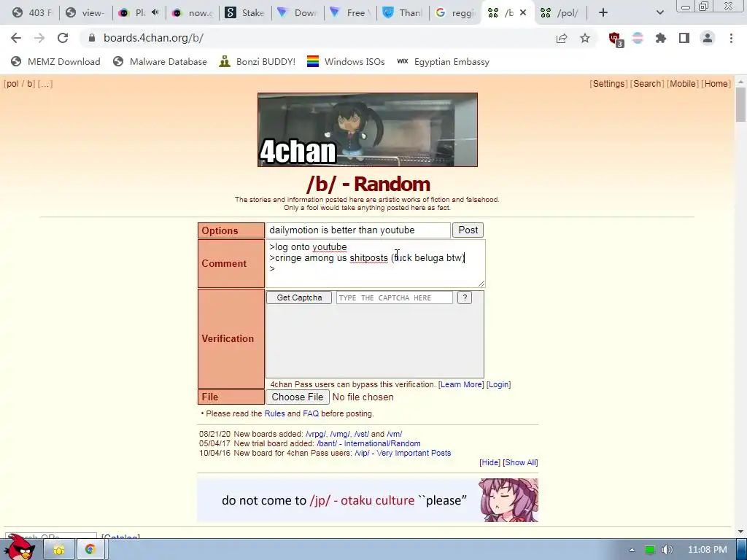747x560 pixels.
Task: Switch to the 403 F tab
Action: pyautogui.click(x=32, y=13)
